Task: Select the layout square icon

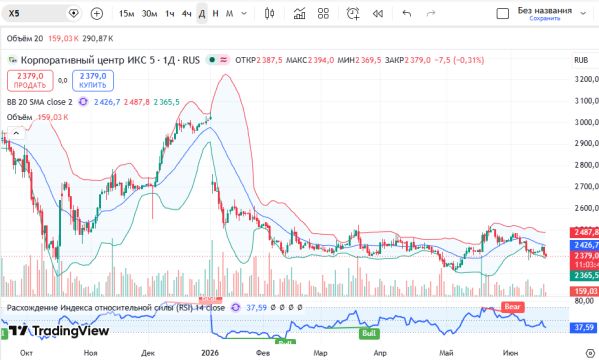Action: click(503, 14)
